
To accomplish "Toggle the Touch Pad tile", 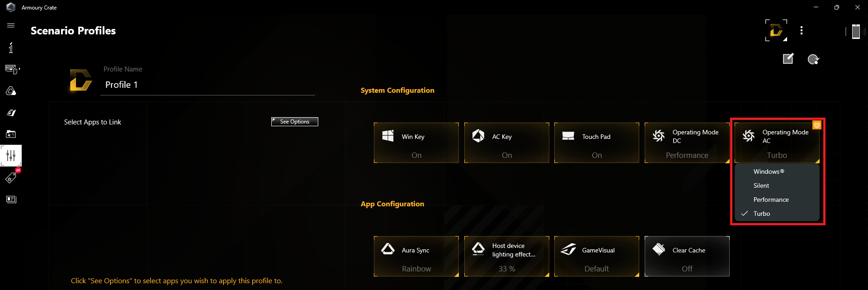I will [x=597, y=143].
